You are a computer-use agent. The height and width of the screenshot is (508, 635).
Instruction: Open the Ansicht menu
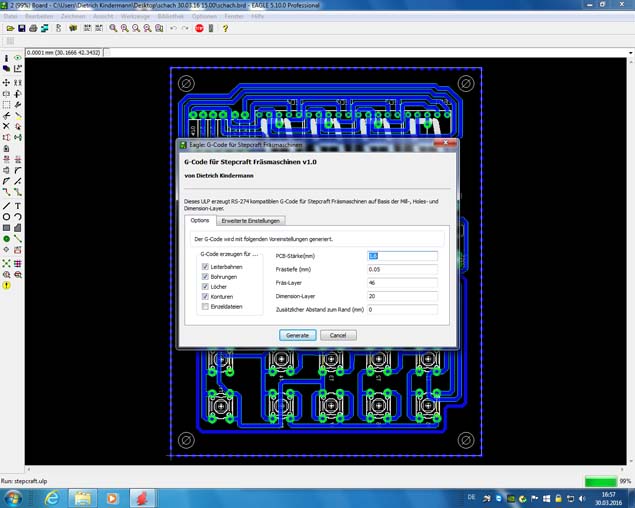103,16
